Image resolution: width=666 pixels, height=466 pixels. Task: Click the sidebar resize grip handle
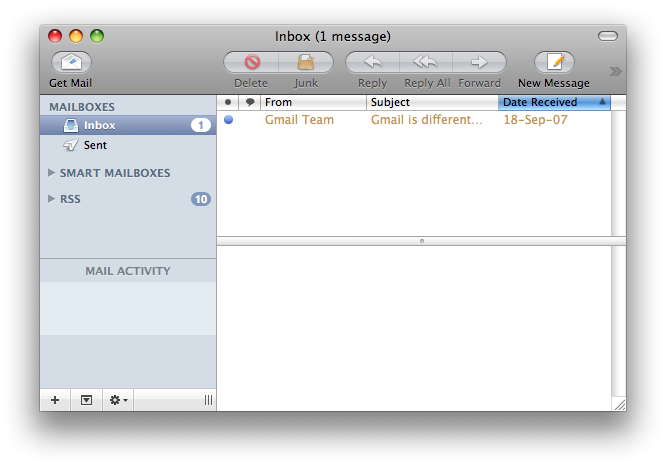coord(208,400)
